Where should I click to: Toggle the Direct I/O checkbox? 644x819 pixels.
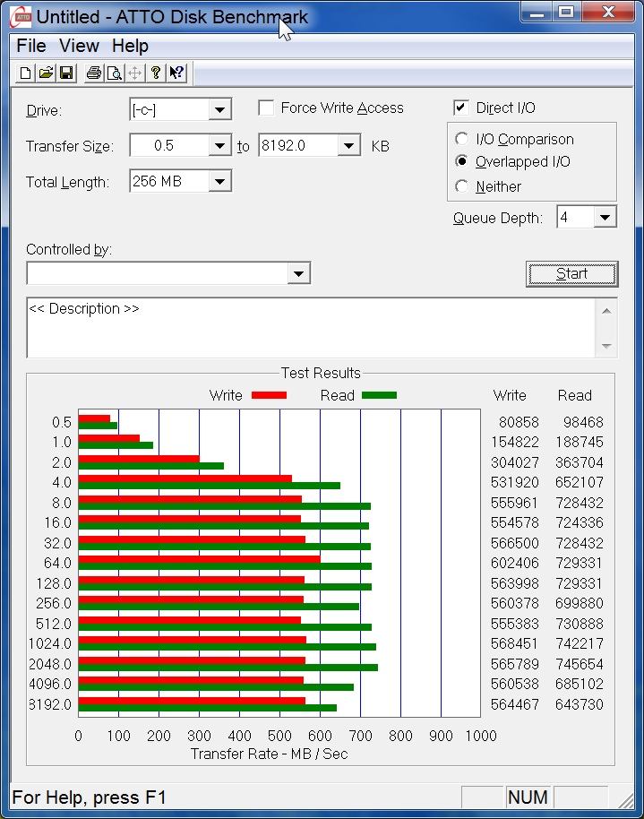[460, 108]
